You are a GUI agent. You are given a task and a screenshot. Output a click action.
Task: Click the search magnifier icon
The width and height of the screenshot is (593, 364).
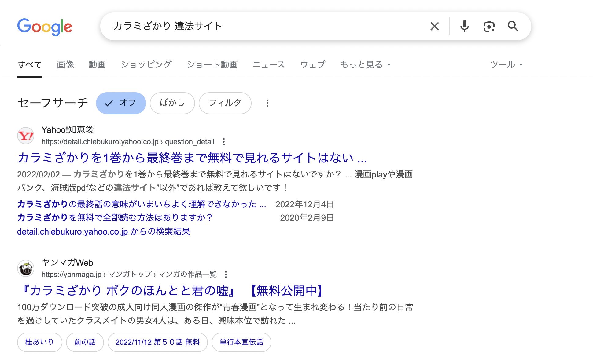[x=513, y=27]
